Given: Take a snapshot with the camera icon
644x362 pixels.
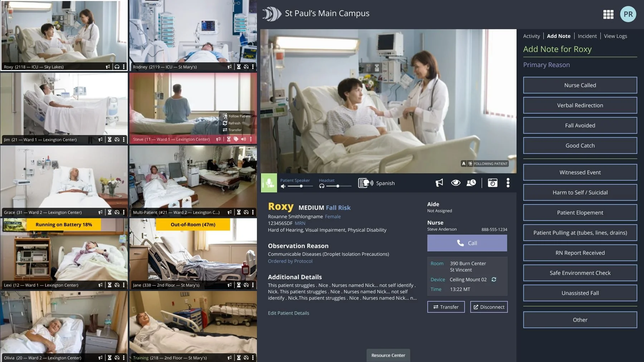Looking at the screenshot, I should (x=493, y=183).
